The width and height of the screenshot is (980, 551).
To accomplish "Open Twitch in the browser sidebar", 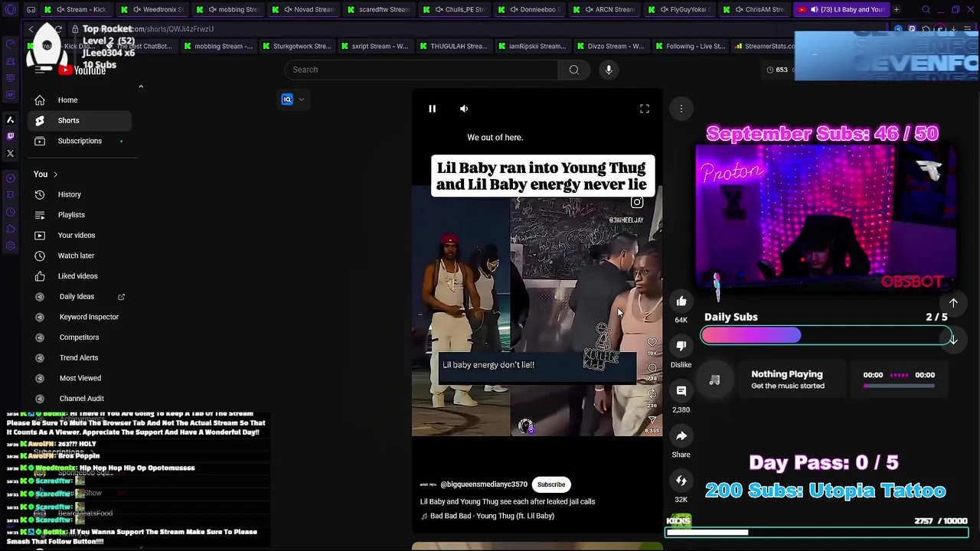I will (x=11, y=136).
